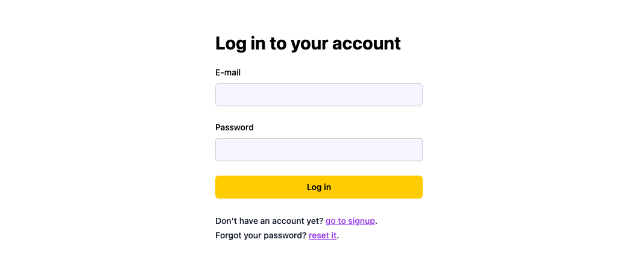Navigate to account signup page link
Image resolution: width=644 pixels, height=280 pixels.
(x=350, y=221)
